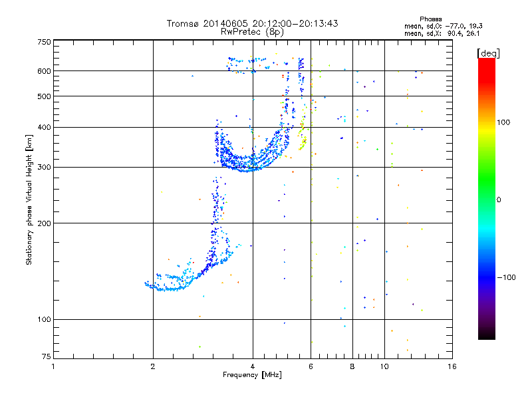Click the 'Phases' label above the statistics

[x=430, y=19]
